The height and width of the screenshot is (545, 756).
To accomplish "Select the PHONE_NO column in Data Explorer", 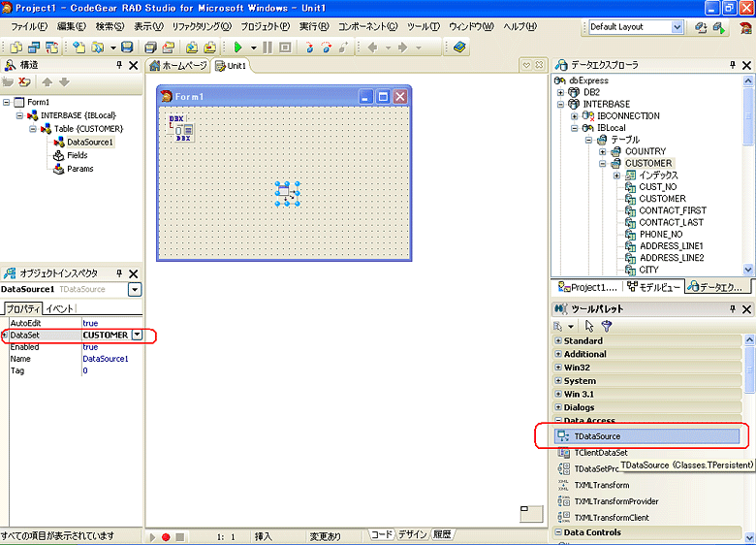I will click(x=661, y=235).
